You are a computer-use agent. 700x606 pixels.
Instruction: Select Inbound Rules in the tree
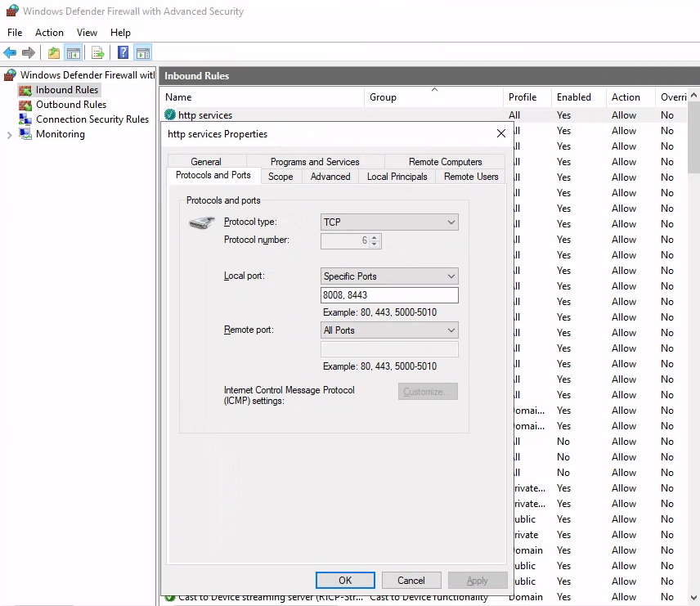coord(67,90)
